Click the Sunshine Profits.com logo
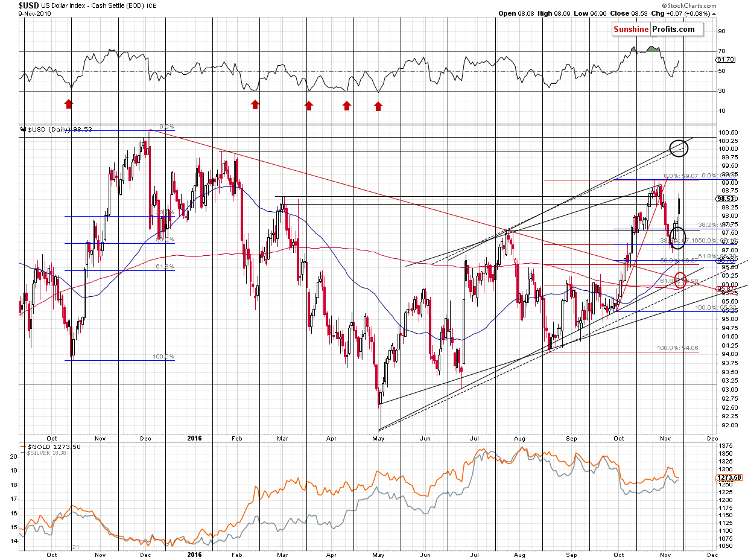 (x=657, y=29)
